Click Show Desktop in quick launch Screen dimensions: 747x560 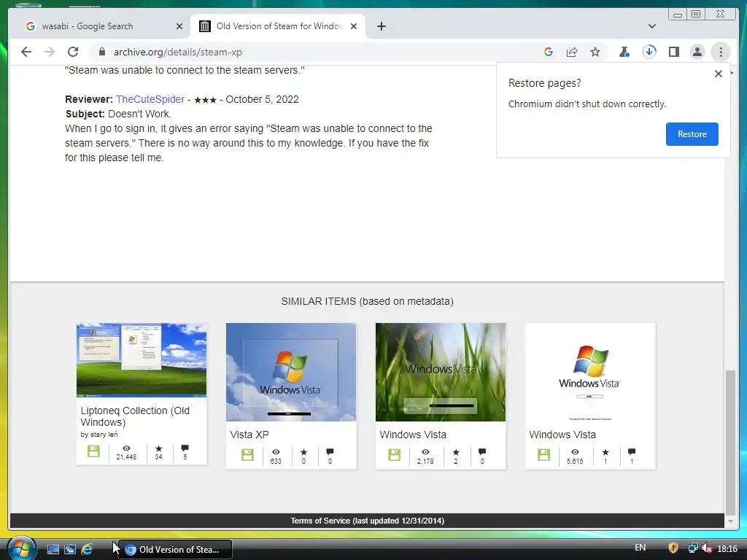pos(53,550)
